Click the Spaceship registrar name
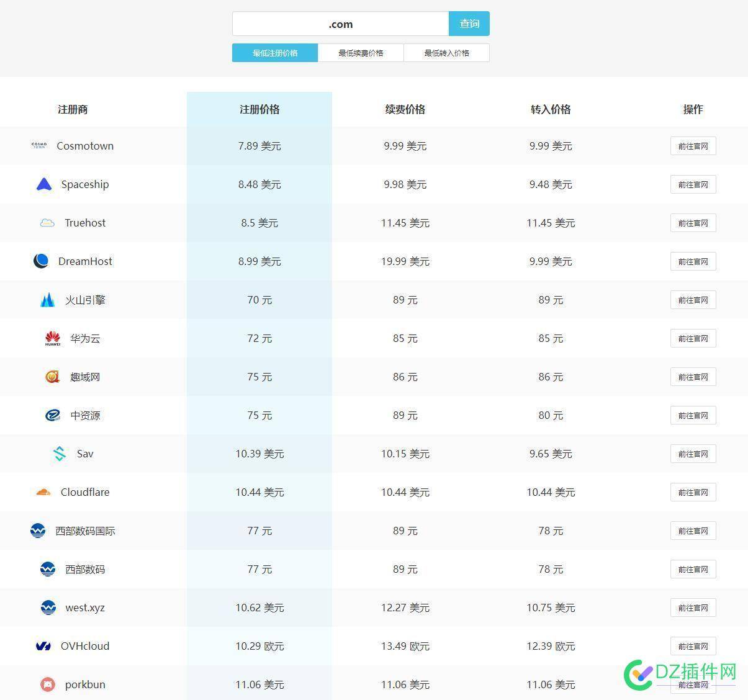The image size is (748, 700). click(x=85, y=184)
